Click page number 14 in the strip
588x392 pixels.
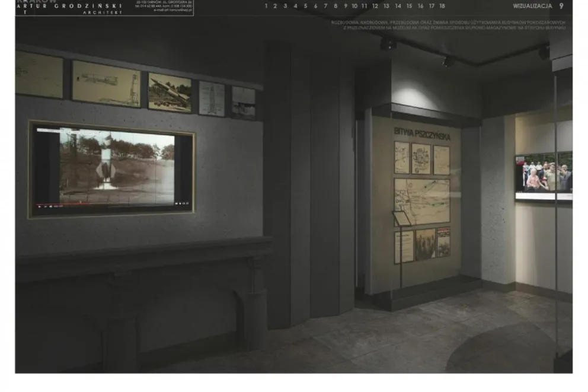click(x=398, y=6)
